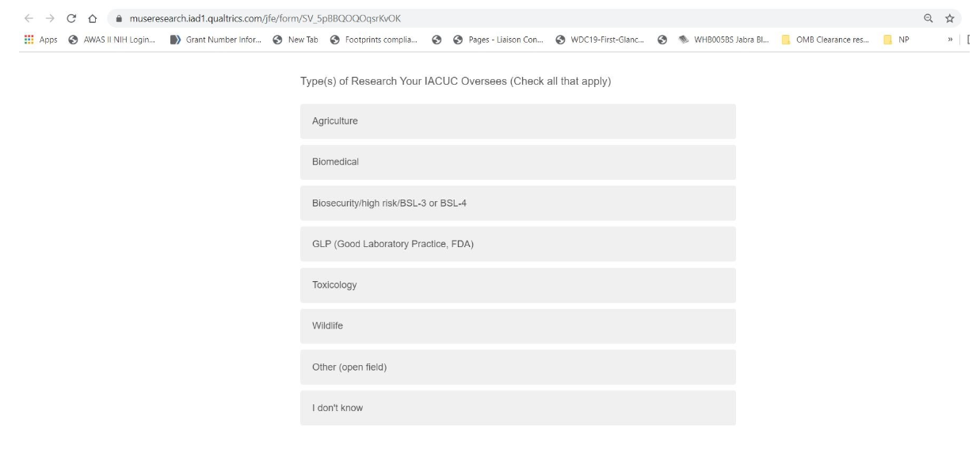Choose GLP (Good Laboratory Practice, FDA)
This screenshot has width=980, height=449.
pyautogui.click(x=517, y=244)
